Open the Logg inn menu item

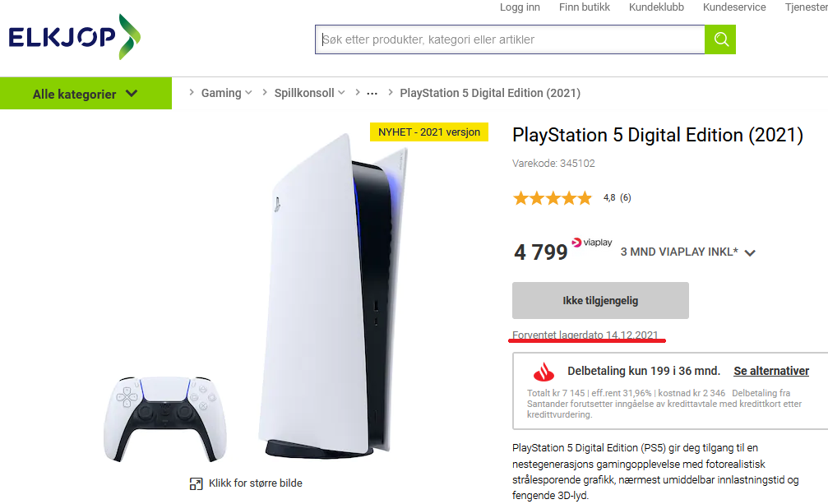(520, 7)
